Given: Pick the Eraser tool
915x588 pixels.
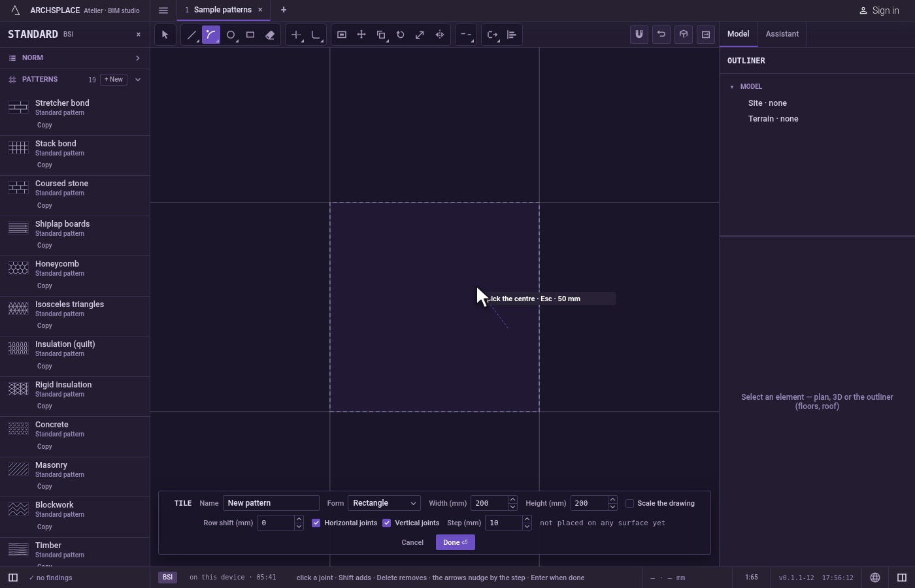Looking at the screenshot, I should (x=270, y=35).
